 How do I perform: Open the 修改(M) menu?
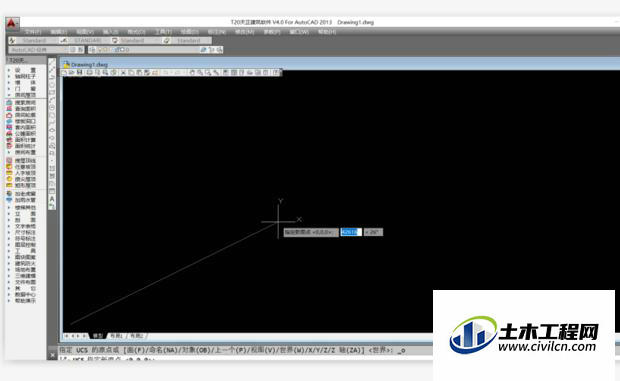click(244, 32)
